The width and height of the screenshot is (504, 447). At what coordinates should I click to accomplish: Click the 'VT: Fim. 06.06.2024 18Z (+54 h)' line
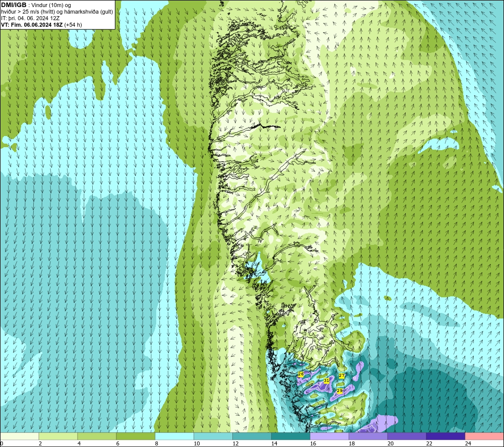[x=41, y=25]
